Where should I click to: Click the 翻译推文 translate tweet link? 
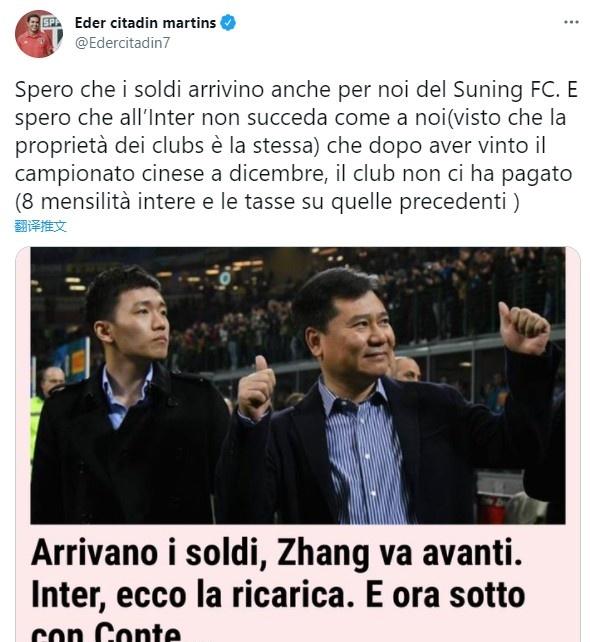tap(40, 226)
